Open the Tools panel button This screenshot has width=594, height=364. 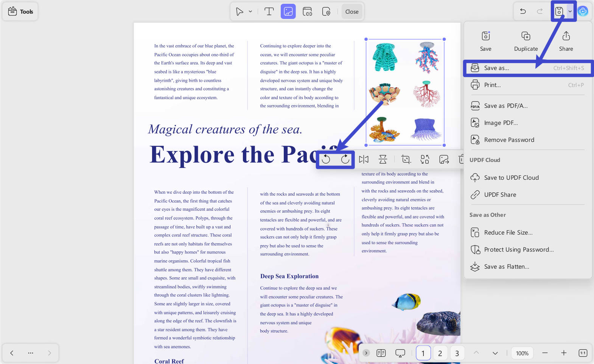click(20, 11)
